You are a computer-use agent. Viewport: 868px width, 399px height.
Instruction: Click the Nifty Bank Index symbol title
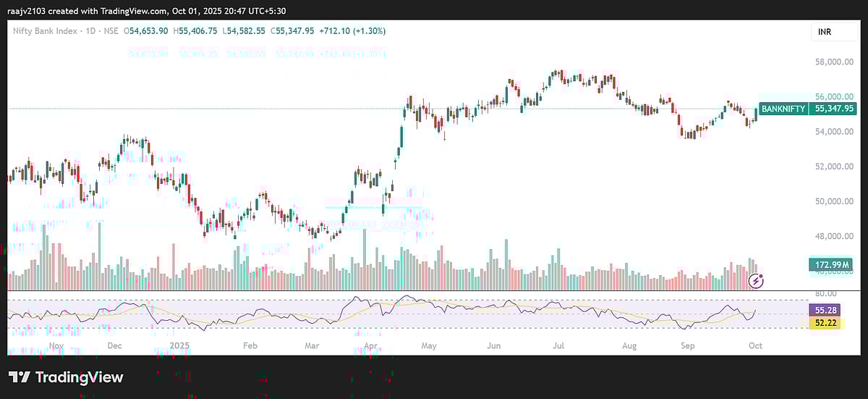(46, 31)
